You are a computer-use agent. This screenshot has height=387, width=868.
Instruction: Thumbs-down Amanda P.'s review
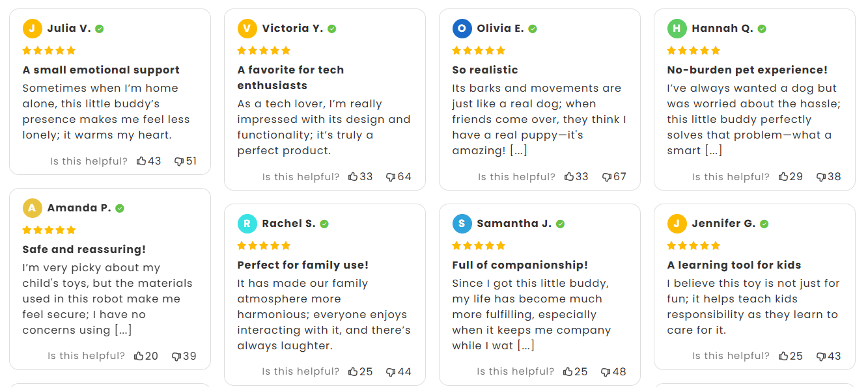tap(176, 356)
